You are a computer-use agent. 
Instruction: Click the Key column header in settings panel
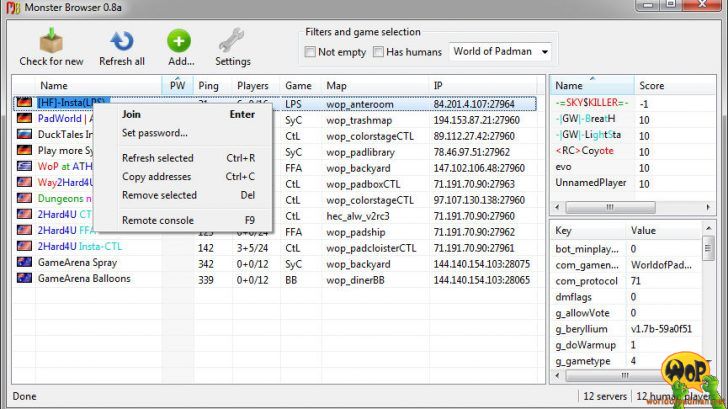tap(588, 230)
